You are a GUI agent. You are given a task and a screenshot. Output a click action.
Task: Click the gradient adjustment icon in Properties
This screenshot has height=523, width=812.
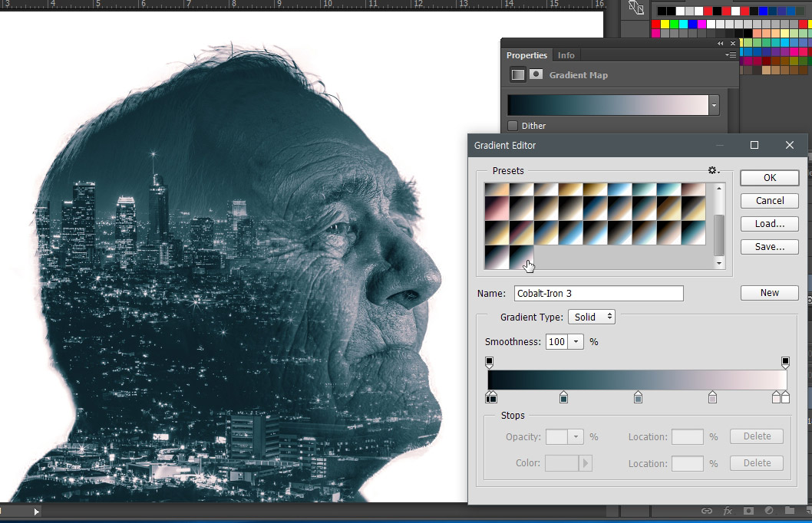point(518,74)
